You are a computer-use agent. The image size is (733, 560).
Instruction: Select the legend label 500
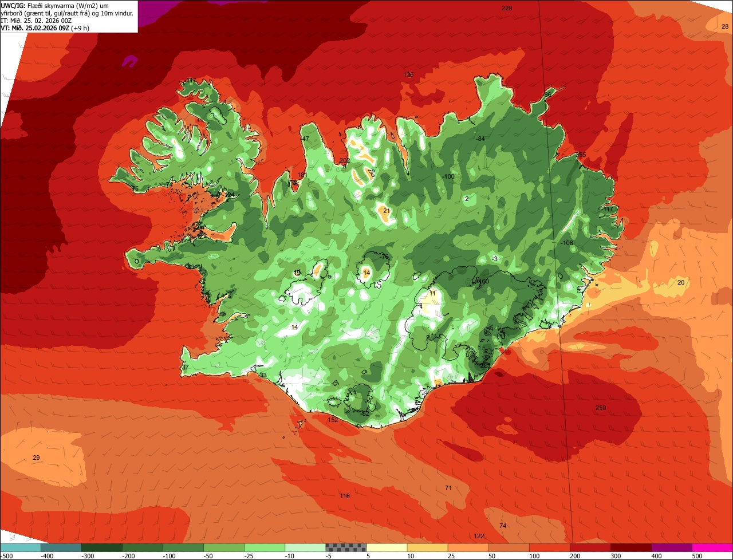(697, 555)
